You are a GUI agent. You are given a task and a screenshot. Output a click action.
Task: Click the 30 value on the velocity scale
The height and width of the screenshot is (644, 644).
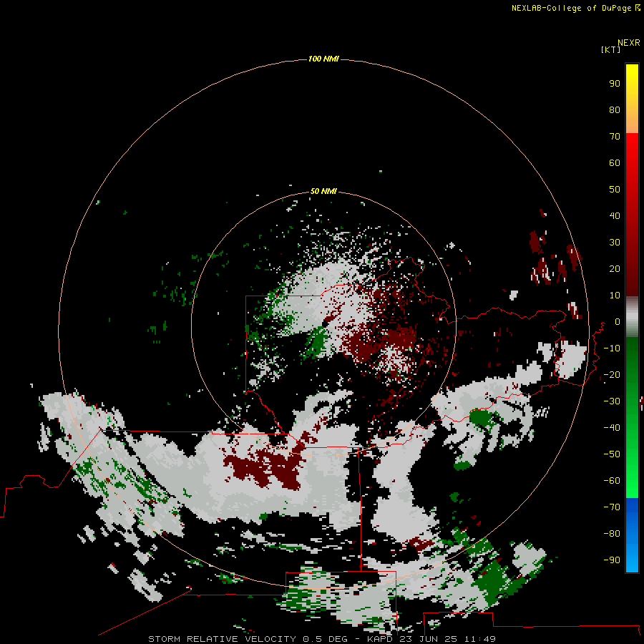coord(615,243)
